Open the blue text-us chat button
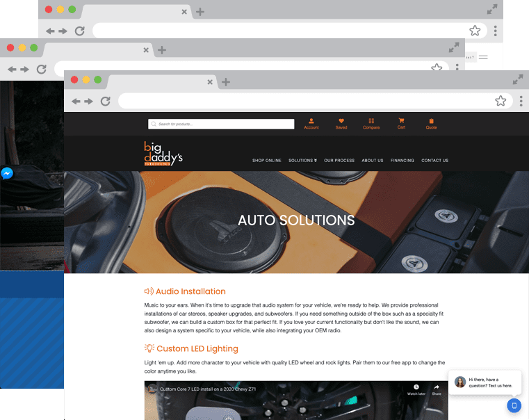 pyautogui.click(x=514, y=405)
